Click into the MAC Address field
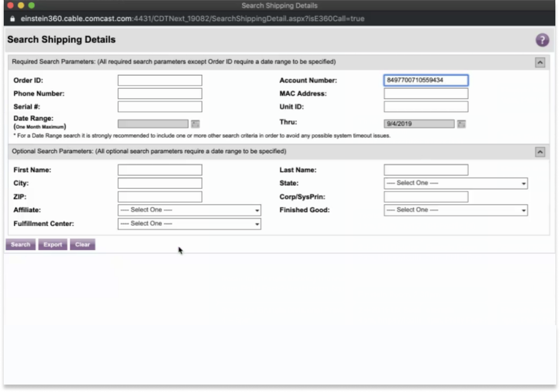This screenshot has height=392, width=560. [426, 94]
